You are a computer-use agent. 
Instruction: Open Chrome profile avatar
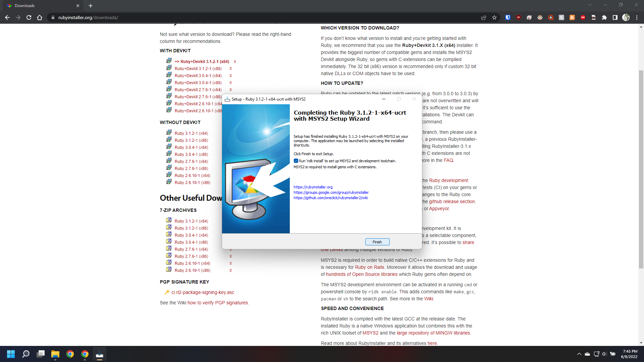(x=626, y=17)
